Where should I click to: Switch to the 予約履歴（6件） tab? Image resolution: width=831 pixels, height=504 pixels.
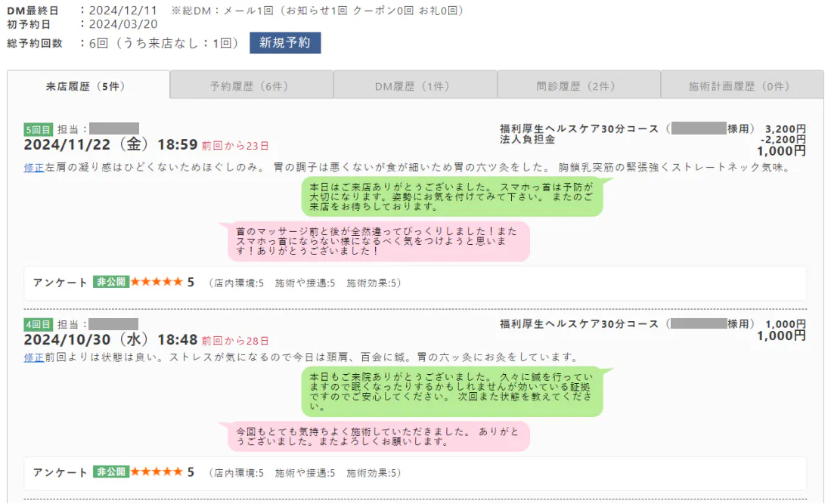(251, 86)
